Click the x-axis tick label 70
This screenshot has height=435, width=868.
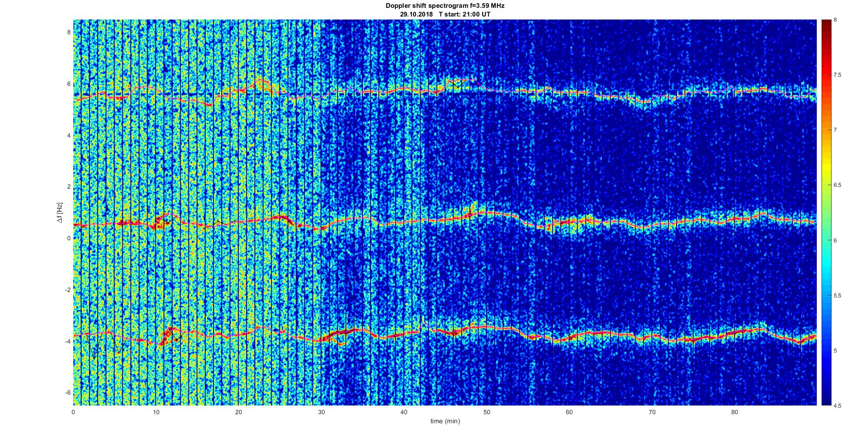[652, 412]
